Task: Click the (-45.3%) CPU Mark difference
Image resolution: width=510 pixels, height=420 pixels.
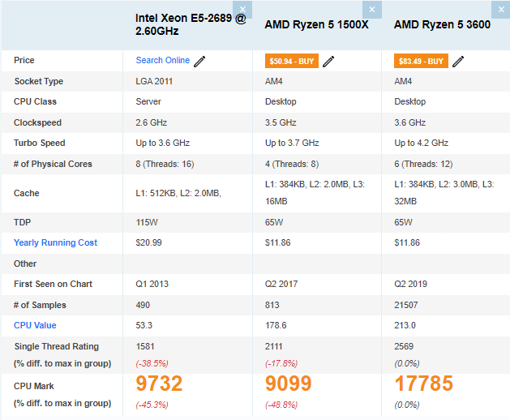Action: (152, 405)
